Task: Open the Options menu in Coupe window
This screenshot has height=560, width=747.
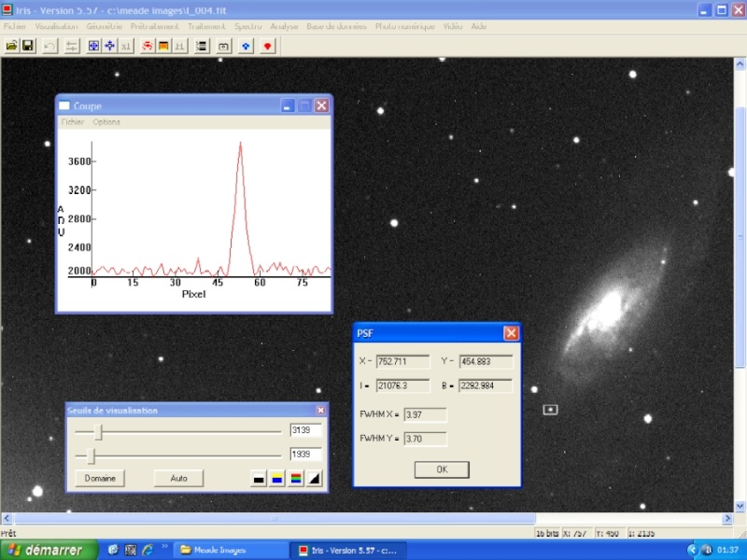Action: (x=106, y=122)
